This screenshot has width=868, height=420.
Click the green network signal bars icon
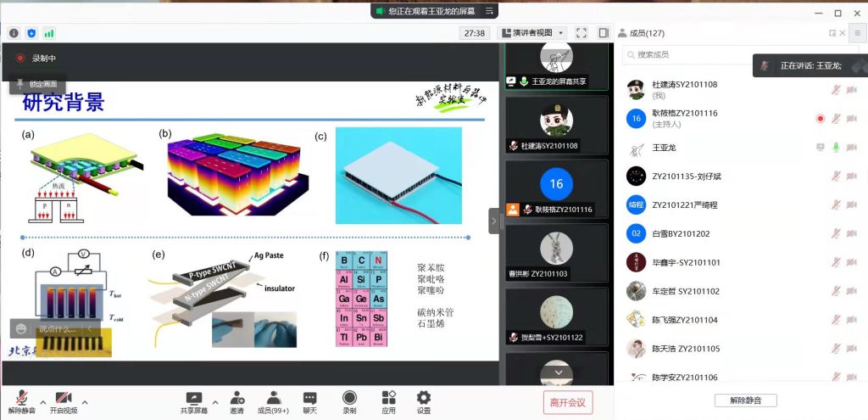pyautogui.click(x=49, y=33)
